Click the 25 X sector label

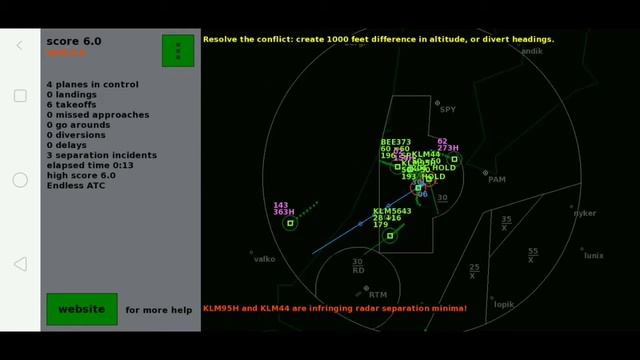coord(474,271)
